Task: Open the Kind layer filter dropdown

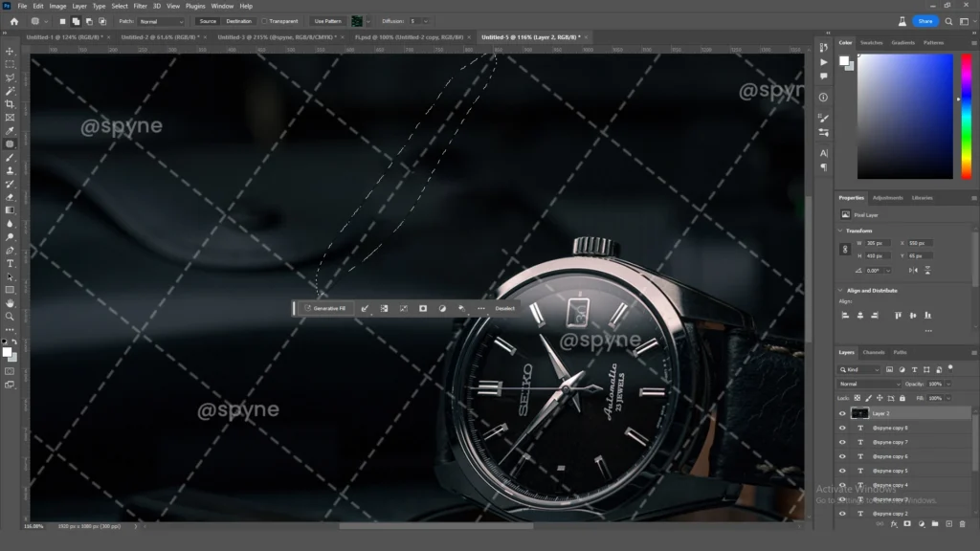Action: pyautogui.click(x=858, y=370)
